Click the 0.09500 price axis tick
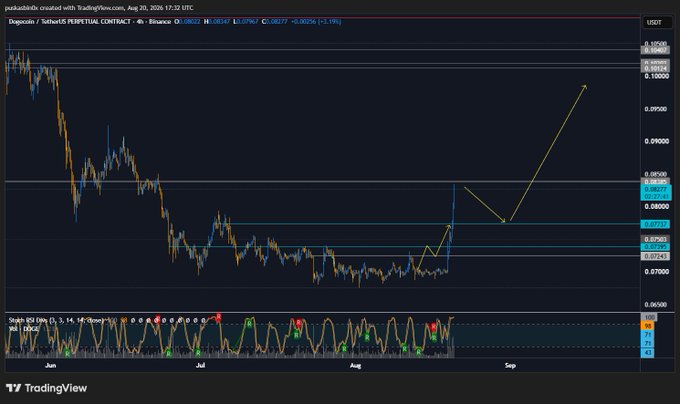Image resolution: width=680 pixels, height=404 pixels. [x=656, y=109]
